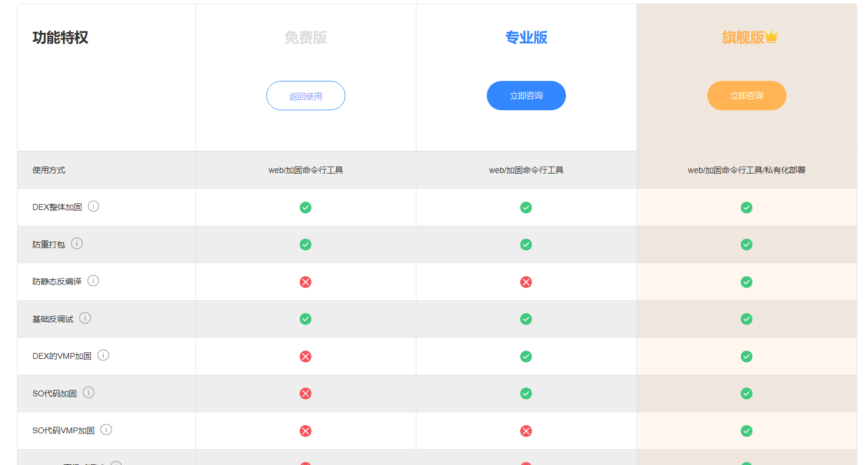Viewport: 868px width, 465px height.
Task: Click professional version red cross for SO代码VMP加固
Action: point(526,431)
